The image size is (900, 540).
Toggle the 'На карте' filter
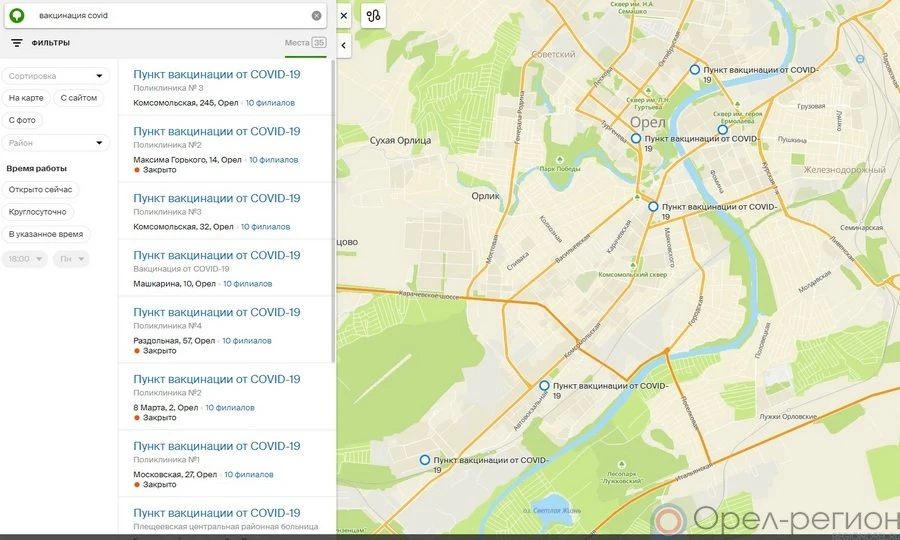(x=26, y=98)
